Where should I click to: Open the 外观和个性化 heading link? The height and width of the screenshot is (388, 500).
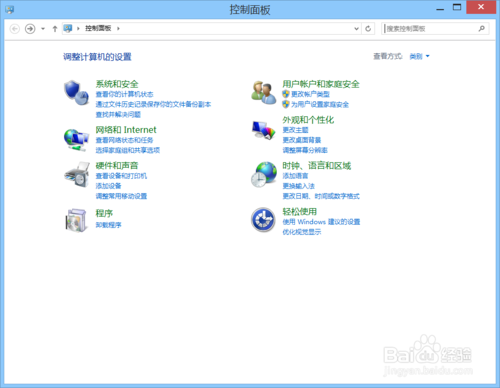tap(308, 120)
